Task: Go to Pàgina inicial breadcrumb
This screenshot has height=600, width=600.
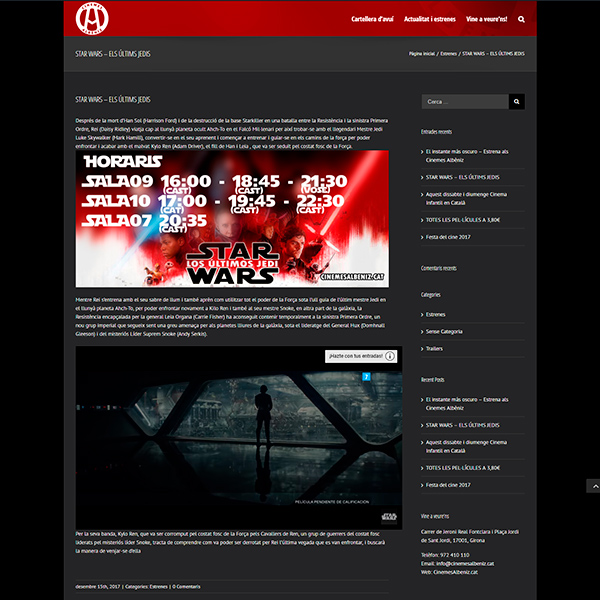Action: click(422, 54)
